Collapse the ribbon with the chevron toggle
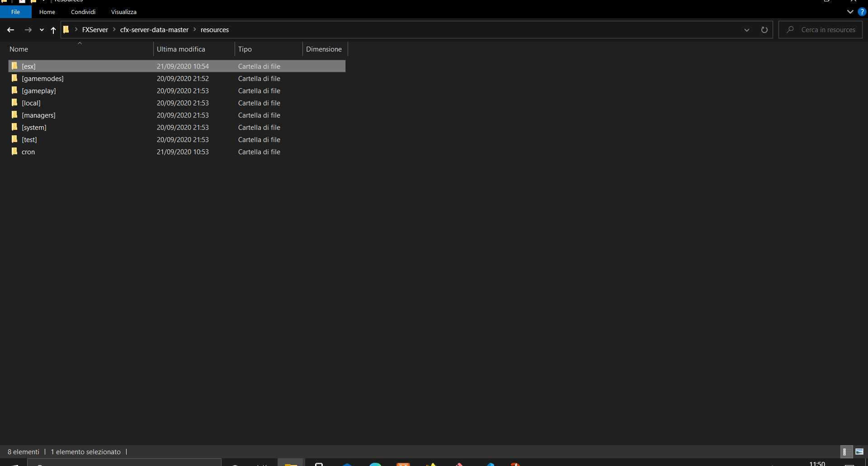The image size is (868, 466). click(x=850, y=12)
